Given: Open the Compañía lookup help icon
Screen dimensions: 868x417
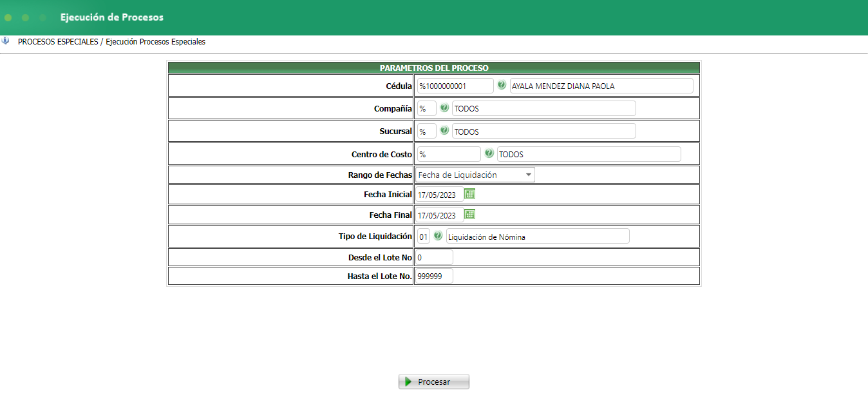Looking at the screenshot, I should click(444, 108).
